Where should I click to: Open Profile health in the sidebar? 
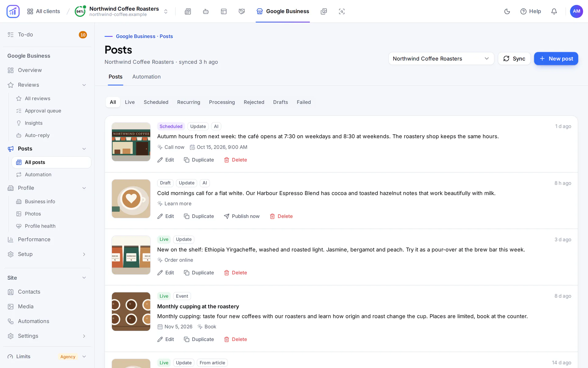(x=51, y=226)
